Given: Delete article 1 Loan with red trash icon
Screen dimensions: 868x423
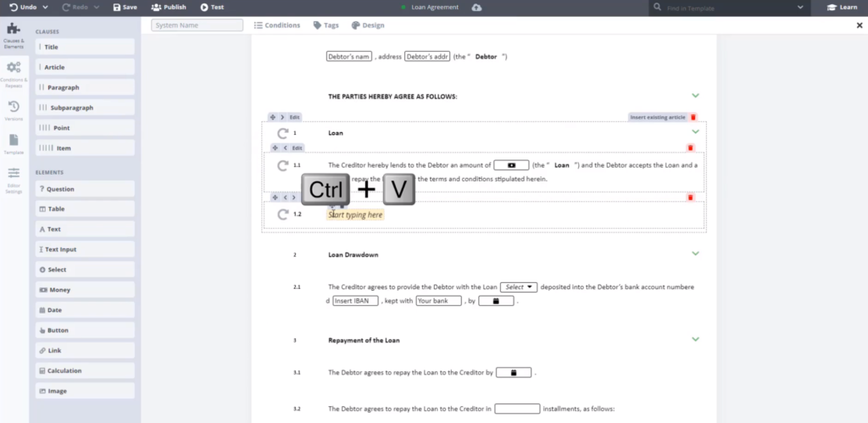Looking at the screenshot, I should pos(693,117).
